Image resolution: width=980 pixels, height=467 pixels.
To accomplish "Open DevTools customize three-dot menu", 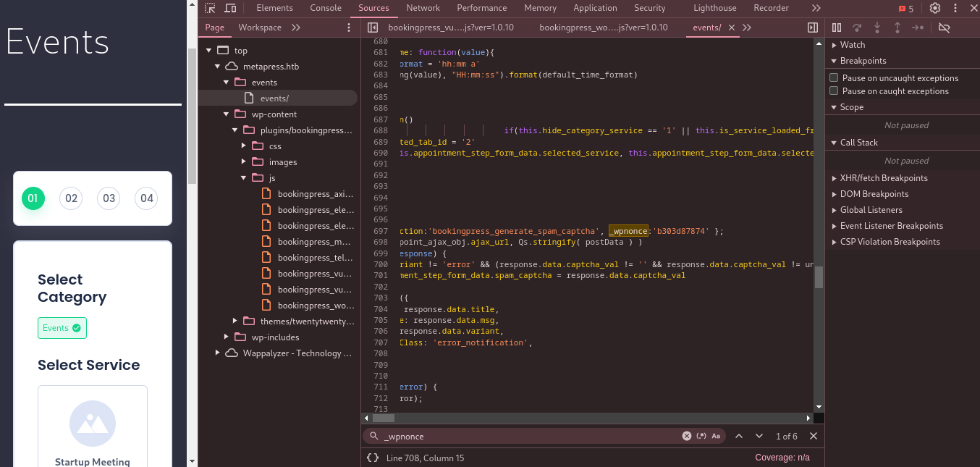I will click(x=954, y=8).
